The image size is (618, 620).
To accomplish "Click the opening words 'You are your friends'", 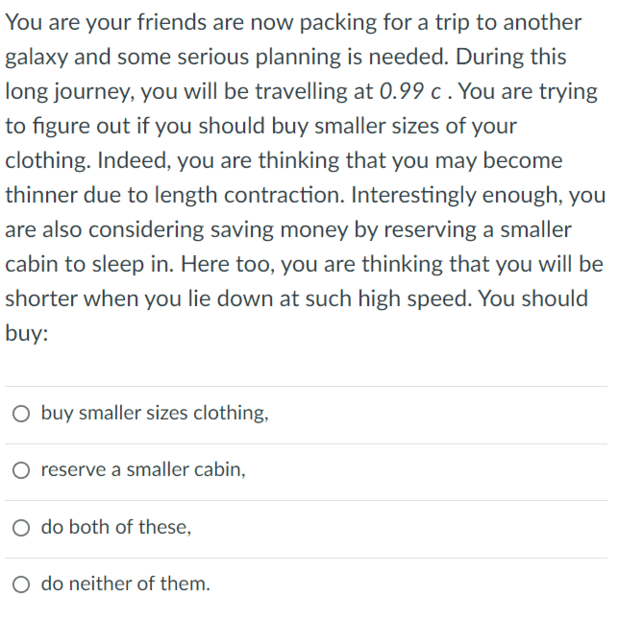I will tap(106, 22).
